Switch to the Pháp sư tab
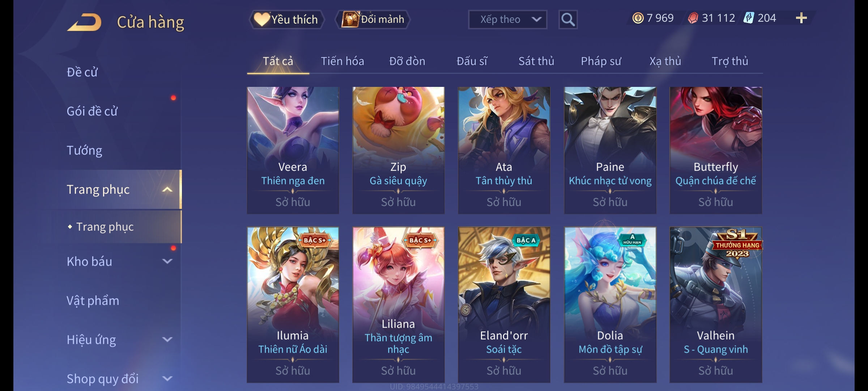The width and height of the screenshot is (868, 391). (601, 61)
